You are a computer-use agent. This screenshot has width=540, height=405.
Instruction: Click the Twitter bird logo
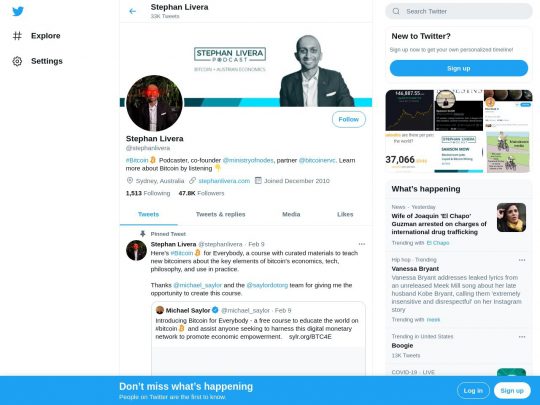coord(18,11)
